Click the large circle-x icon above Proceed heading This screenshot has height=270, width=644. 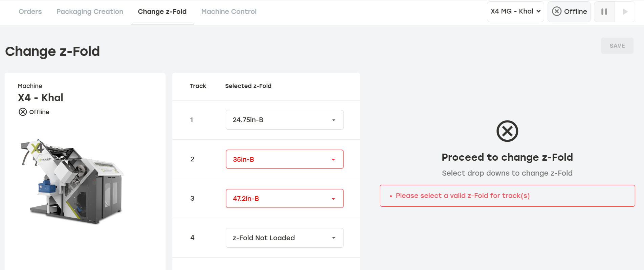pos(507,131)
